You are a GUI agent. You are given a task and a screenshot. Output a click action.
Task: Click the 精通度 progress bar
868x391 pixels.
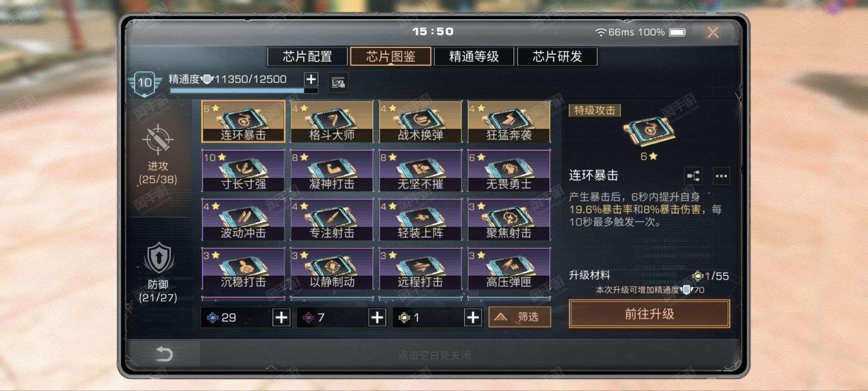click(x=244, y=91)
